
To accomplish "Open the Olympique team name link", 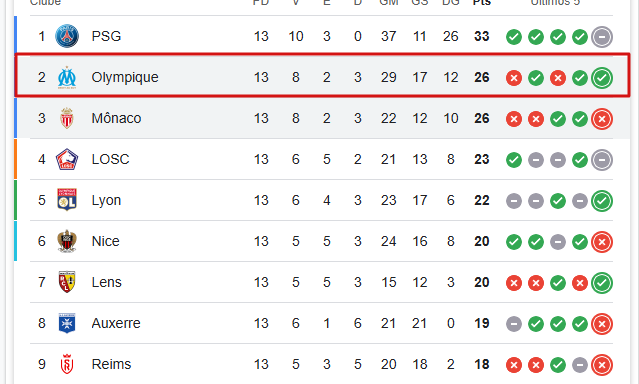I will point(125,77).
